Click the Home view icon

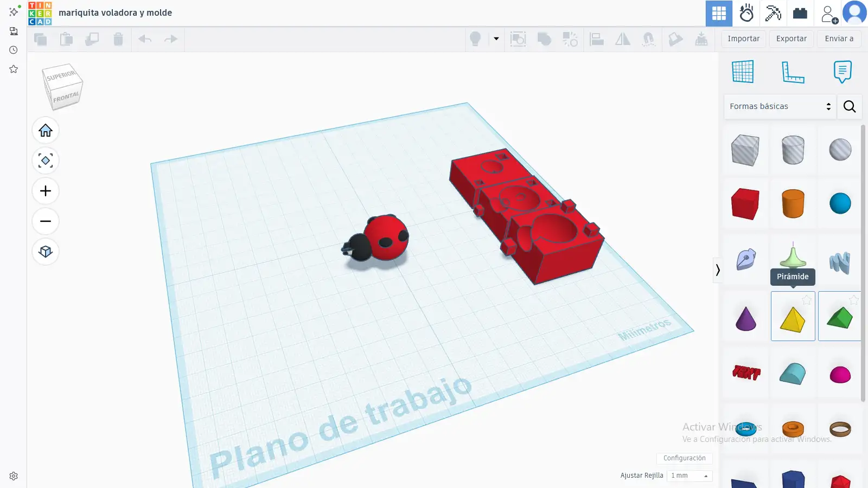pyautogui.click(x=46, y=131)
